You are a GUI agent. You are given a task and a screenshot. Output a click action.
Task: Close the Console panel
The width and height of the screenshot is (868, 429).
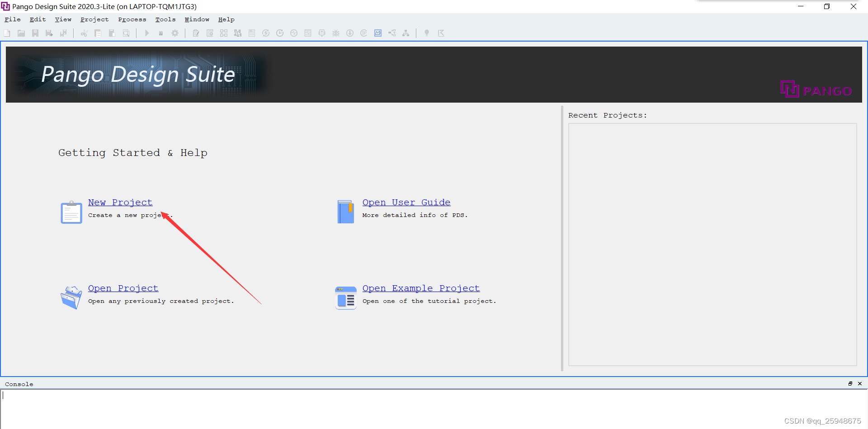[860, 384]
